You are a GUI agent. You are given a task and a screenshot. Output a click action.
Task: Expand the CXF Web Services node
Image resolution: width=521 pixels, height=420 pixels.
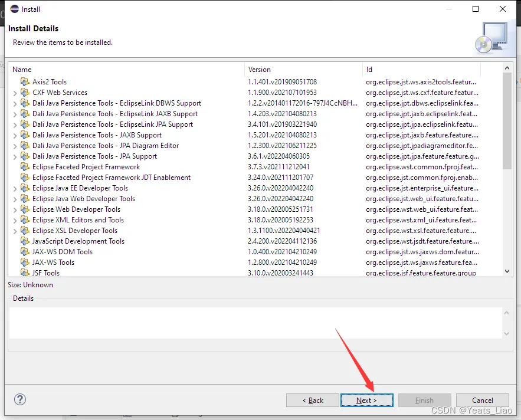click(15, 93)
